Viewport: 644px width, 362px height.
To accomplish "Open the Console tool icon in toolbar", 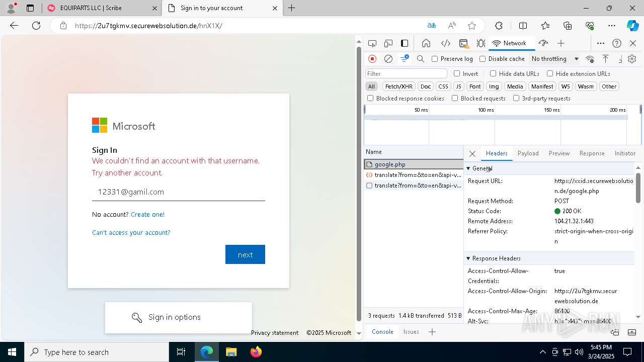I will (463, 43).
